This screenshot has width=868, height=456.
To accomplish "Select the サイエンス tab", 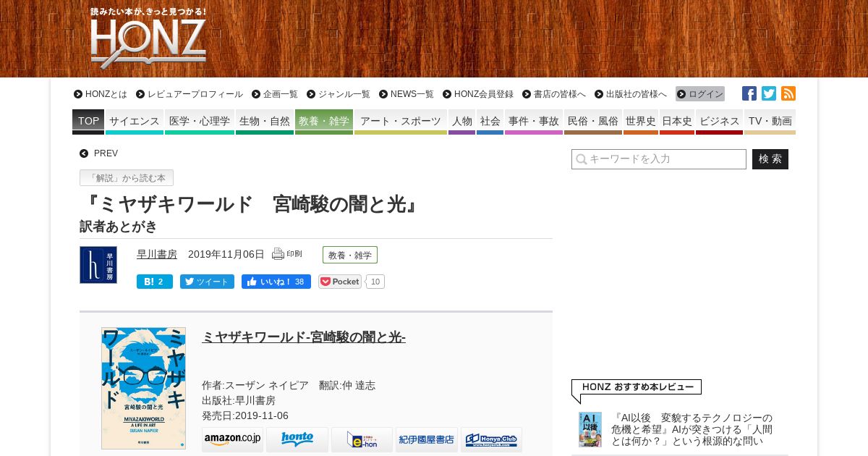I will pyautogui.click(x=135, y=122).
